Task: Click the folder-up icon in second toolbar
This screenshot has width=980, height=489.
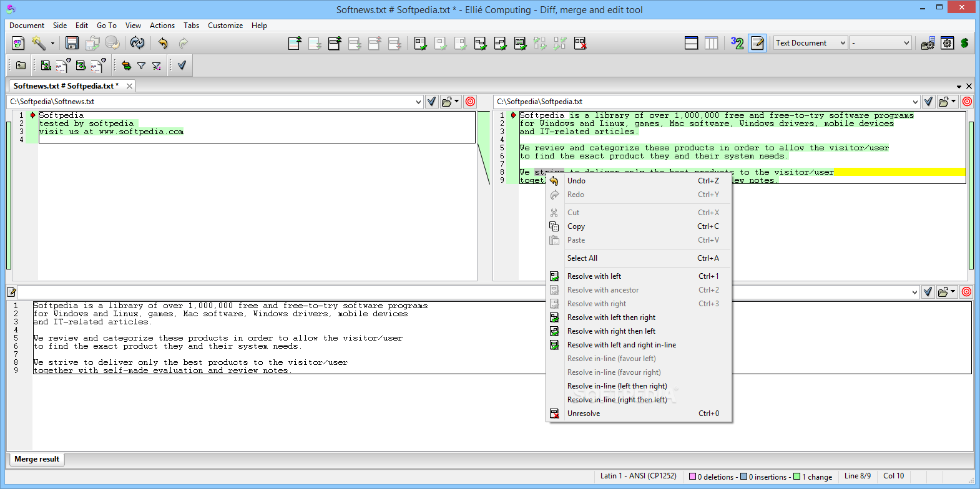Action: [21, 65]
